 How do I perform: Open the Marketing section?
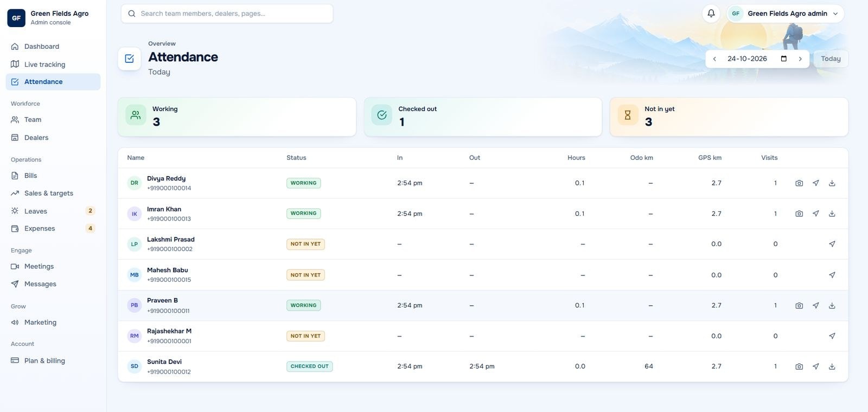(53, 323)
